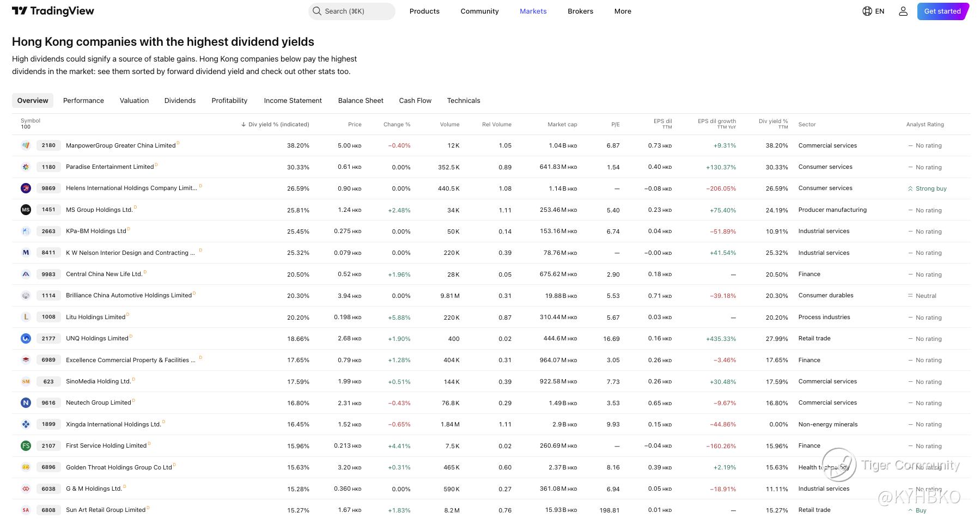Click the MS Group Holdings logo

(26, 210)
